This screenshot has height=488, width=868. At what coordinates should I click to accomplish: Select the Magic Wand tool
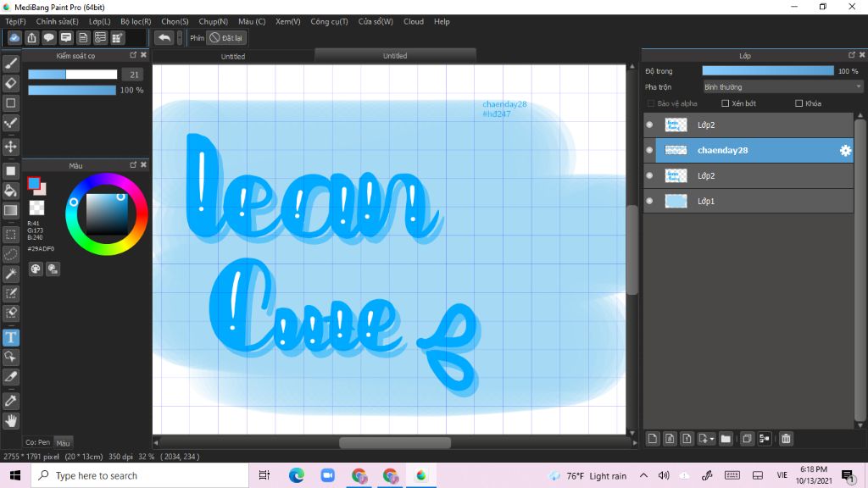point(10,274)
